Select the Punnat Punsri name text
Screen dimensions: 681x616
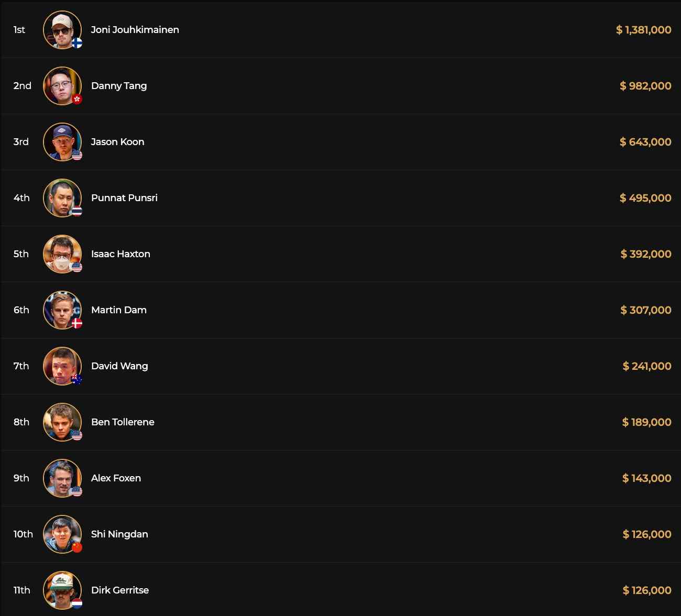pos(124,198)
